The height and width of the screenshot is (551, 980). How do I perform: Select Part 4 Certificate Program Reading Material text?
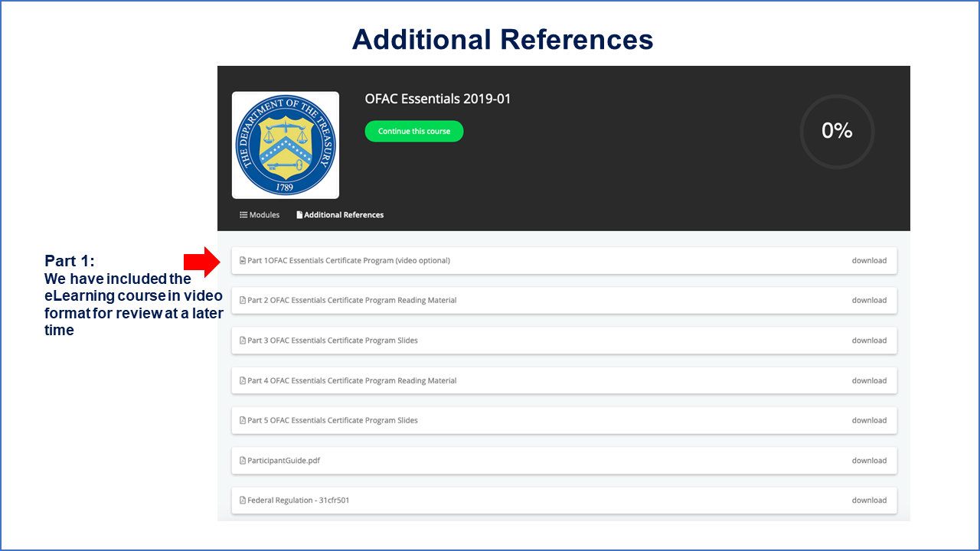pos(352,380)
